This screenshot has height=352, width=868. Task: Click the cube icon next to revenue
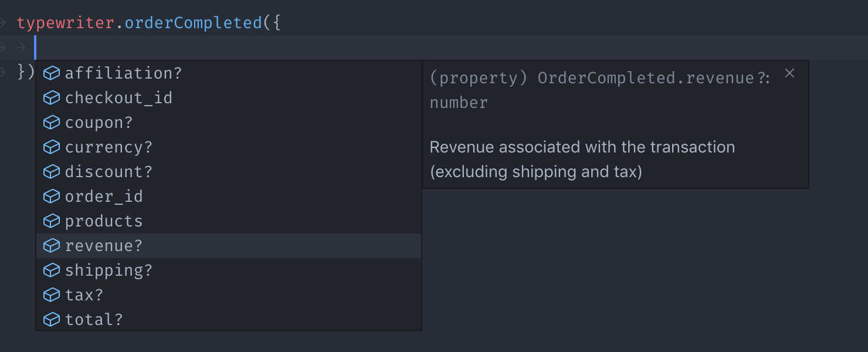point(52,245)
